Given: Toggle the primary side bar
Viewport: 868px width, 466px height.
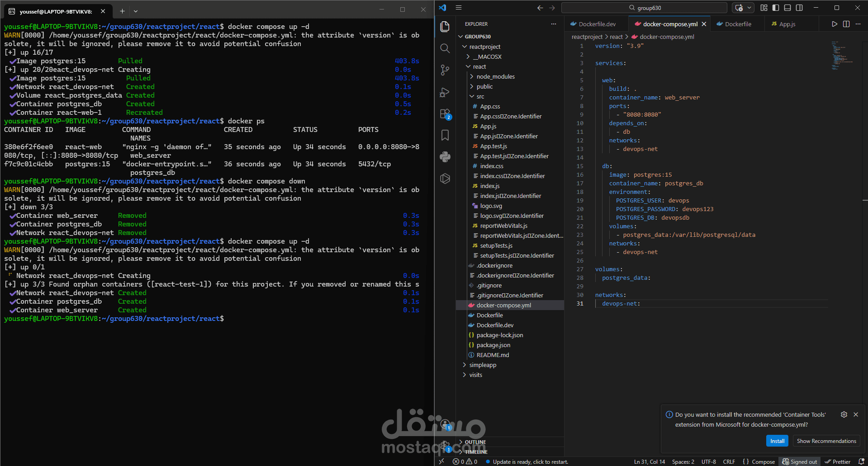Looking at the screenshot, I should pyautogui.click(x=776, y=8).
